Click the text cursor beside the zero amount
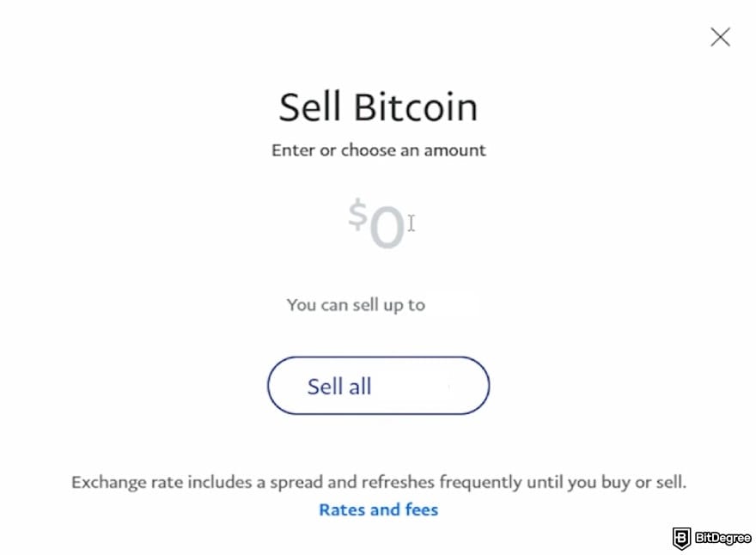This screenshot has width=756, height=555. coord(411,223)
